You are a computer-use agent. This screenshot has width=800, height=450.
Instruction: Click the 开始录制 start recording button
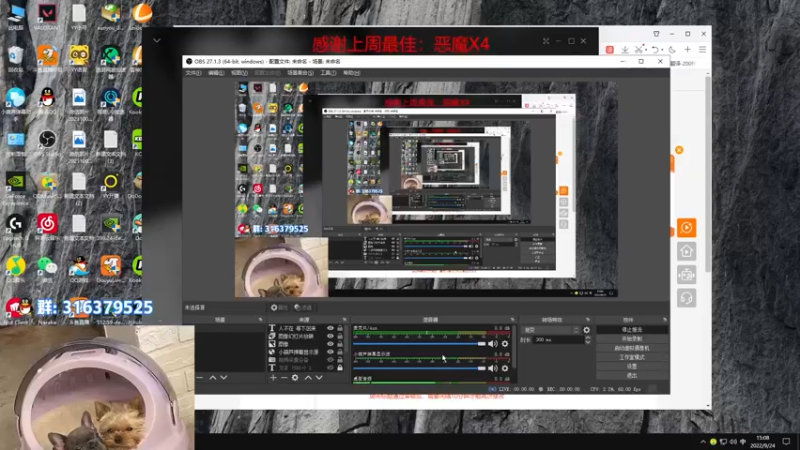click(632, 339)
